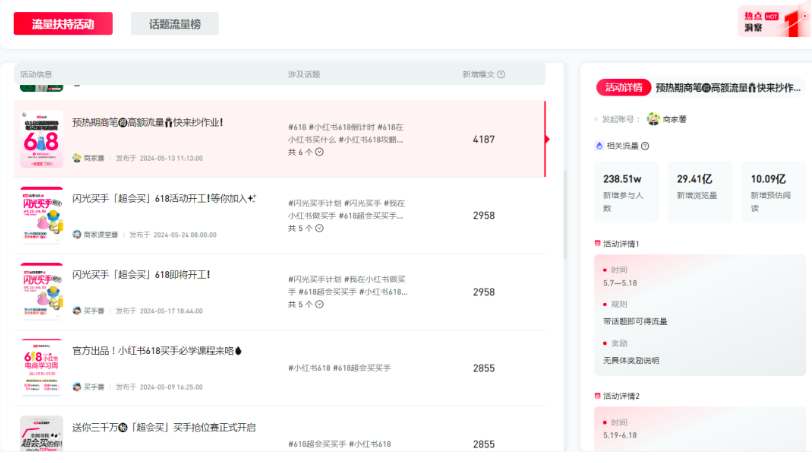Image resolution: width=812 pixels, height=463 pixels.
Task: Click the 新增爆文 column header
Action: pos(479,75)
